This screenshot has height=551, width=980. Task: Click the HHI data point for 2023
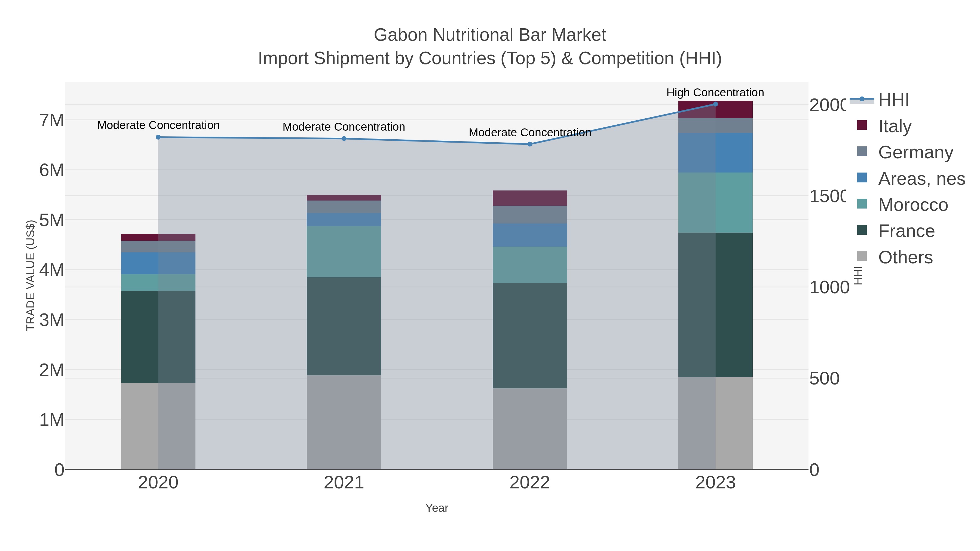[x=715, y=104]
